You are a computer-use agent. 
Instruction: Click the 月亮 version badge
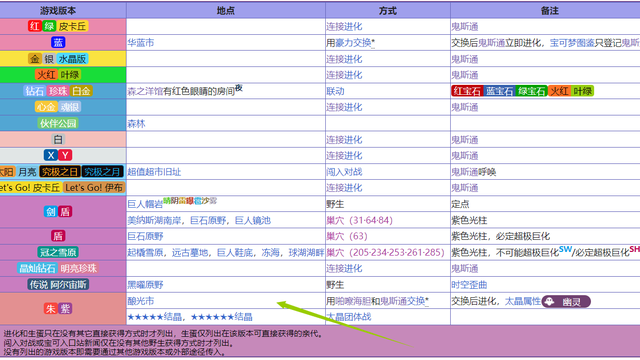point(27,172)
